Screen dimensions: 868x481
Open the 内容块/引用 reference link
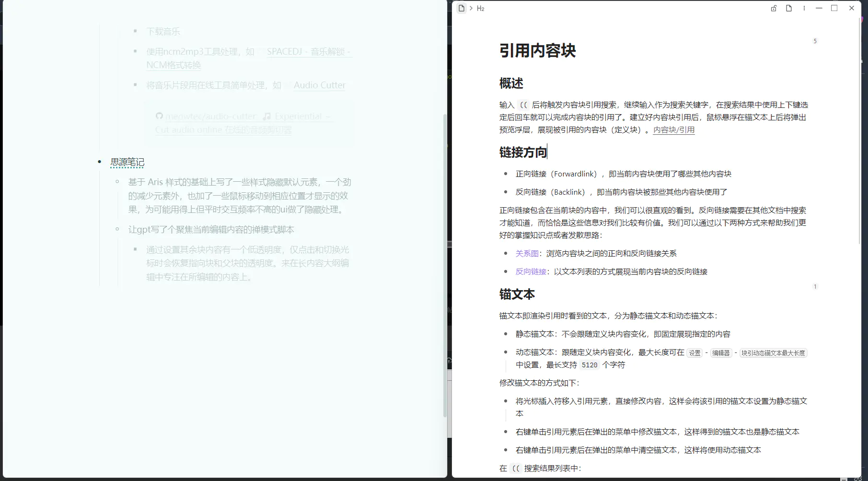coord(674,130)
